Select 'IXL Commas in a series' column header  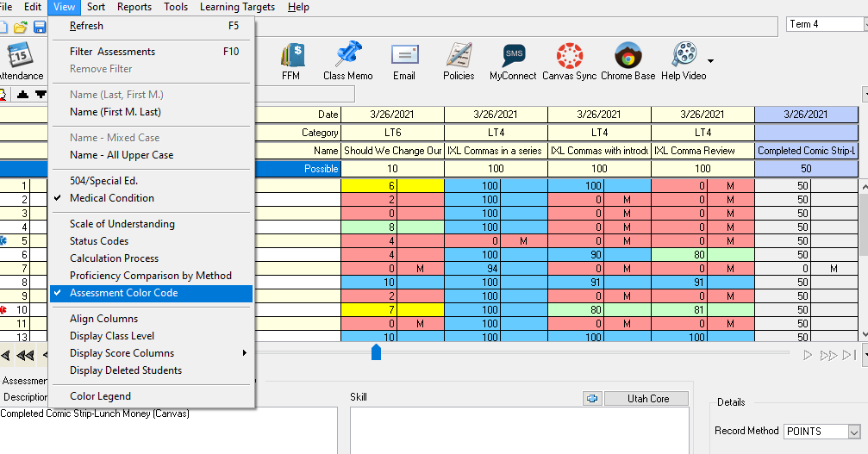(x=496, y=151)
